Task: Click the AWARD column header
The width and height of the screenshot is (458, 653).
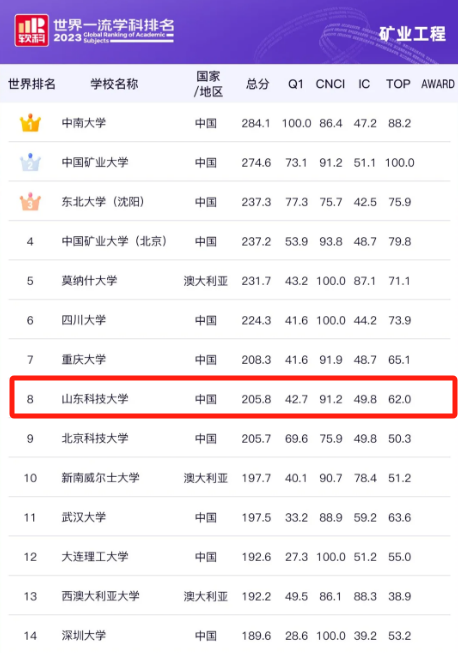Action: pos(438,84)
